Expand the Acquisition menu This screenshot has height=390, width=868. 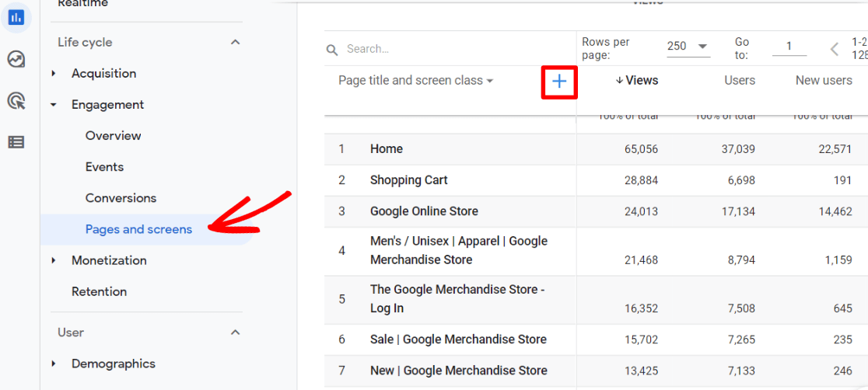(x=54, y=74)
